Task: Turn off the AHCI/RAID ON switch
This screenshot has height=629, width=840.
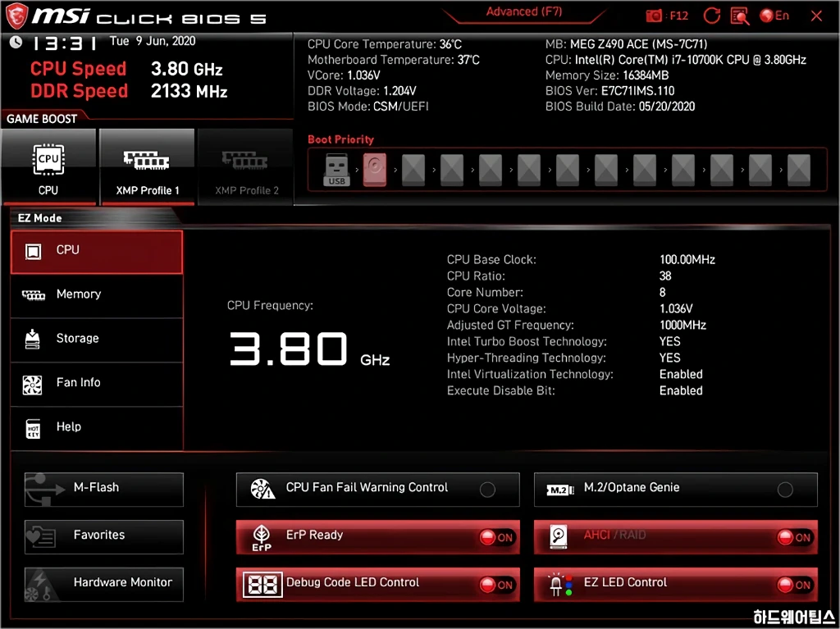Action: point(795,537)
